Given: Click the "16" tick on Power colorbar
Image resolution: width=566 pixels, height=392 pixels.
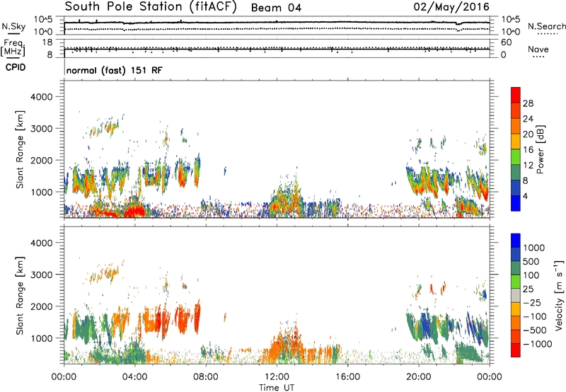Looking at the screenshot, I should point(528,150).
